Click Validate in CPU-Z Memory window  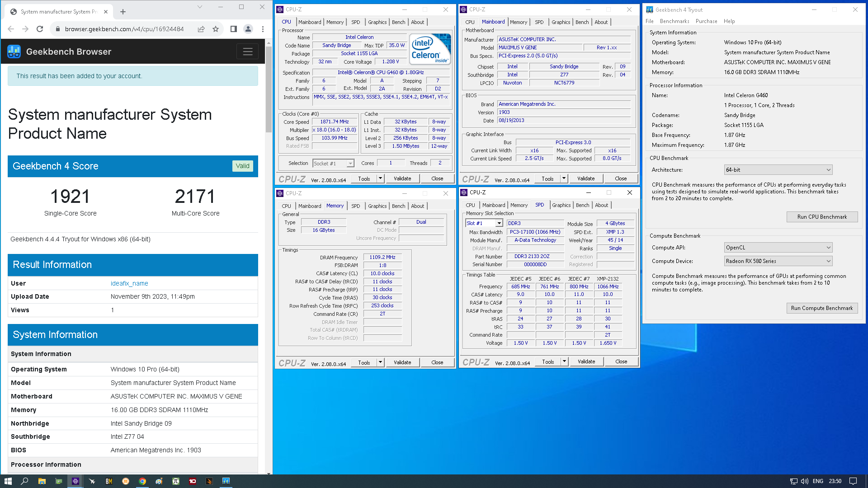point(402,362)
